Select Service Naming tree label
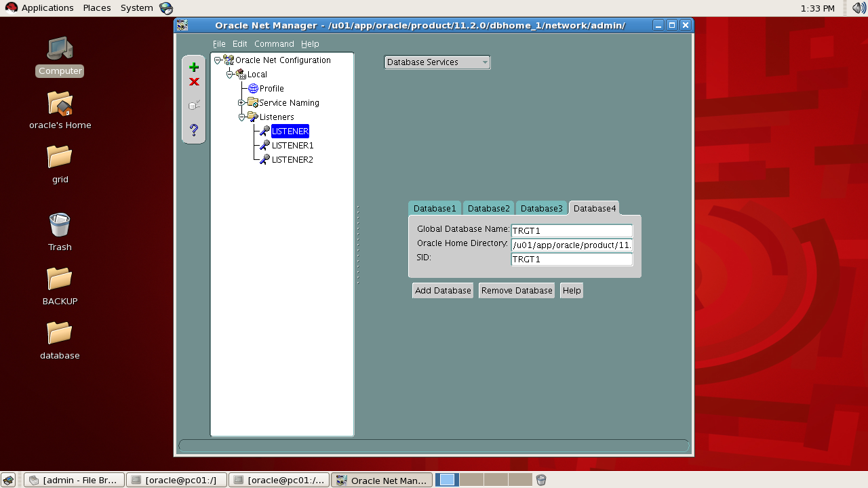Viewport: 868px width, 488px height. click(x=289, y=102)
